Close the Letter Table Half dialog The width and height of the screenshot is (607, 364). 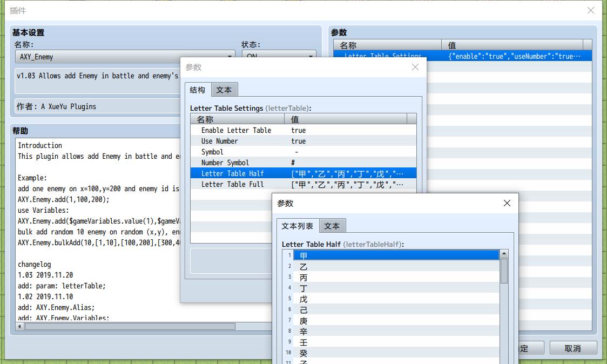(x=507, y=203)
